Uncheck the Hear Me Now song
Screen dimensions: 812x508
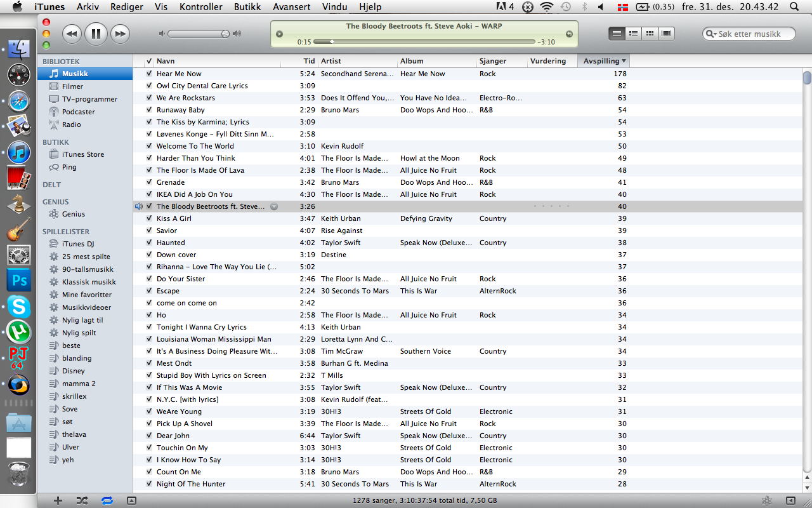(149, 74)
